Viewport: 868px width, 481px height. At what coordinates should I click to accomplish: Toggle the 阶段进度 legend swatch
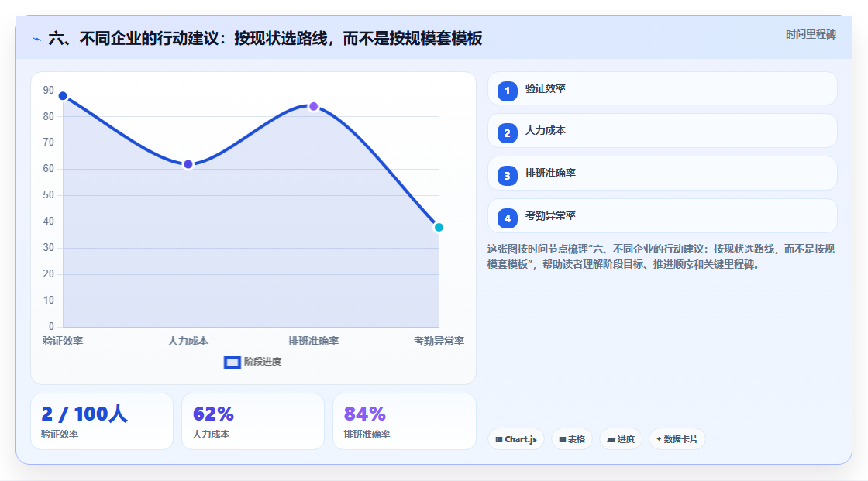click(x=232, y=362)
